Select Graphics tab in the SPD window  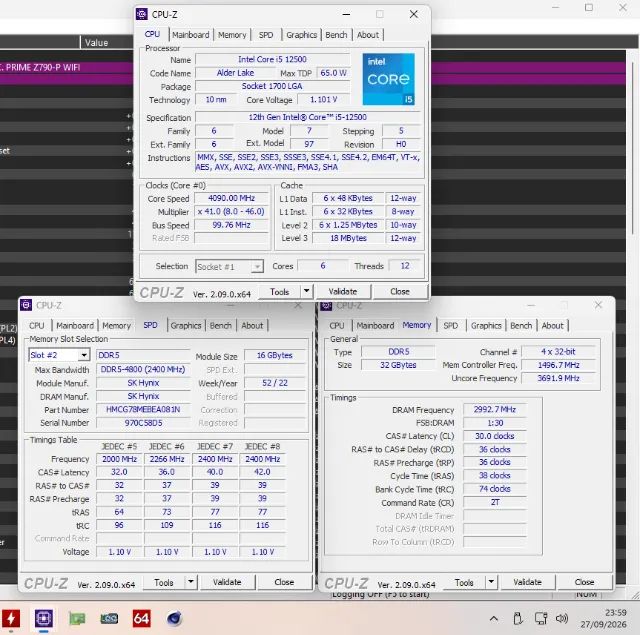186,326
